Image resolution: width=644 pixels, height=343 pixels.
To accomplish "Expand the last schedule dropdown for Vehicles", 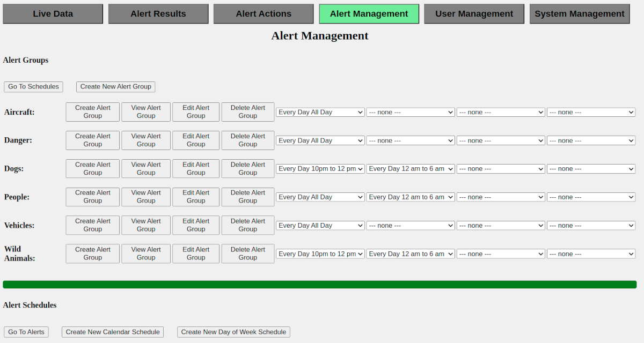I will pos(591,226).
